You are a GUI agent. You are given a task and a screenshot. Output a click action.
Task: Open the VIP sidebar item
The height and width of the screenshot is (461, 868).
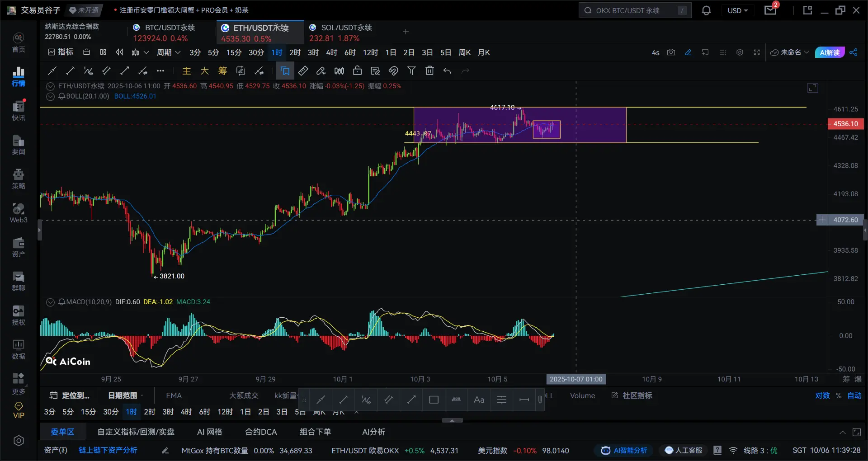[19, 410]
